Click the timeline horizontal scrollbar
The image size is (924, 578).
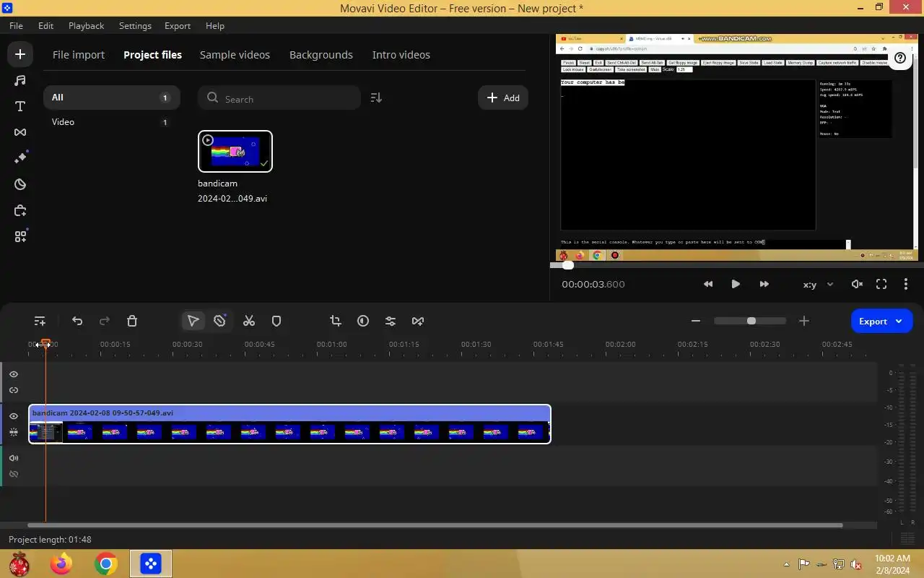pyautogui.click(x=435, y=525)
